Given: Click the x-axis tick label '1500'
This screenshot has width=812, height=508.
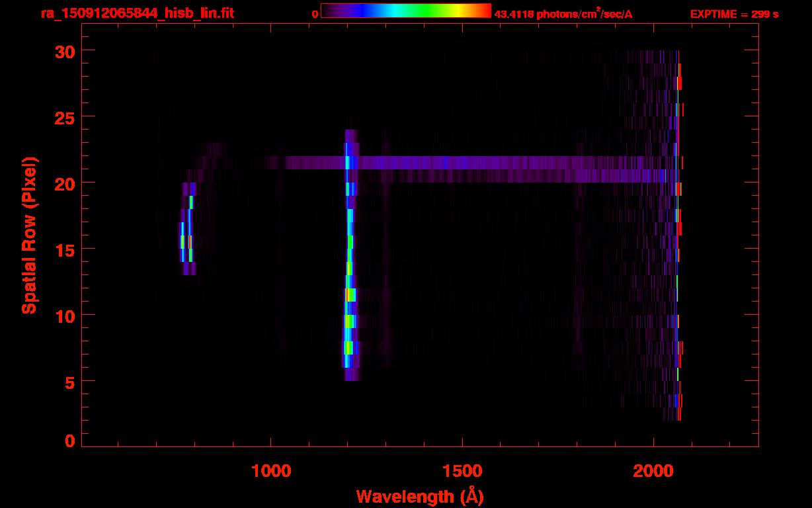Looking at the screenshot, I should 462,470.
